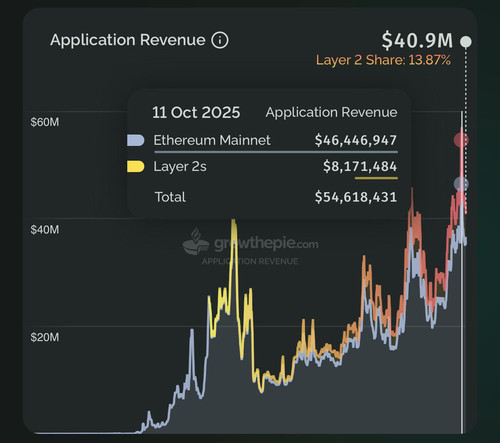Click the Ethereum Mainnet blue legend swatch
The height and width of the screenshot is (443, 500).
[136, 140]
